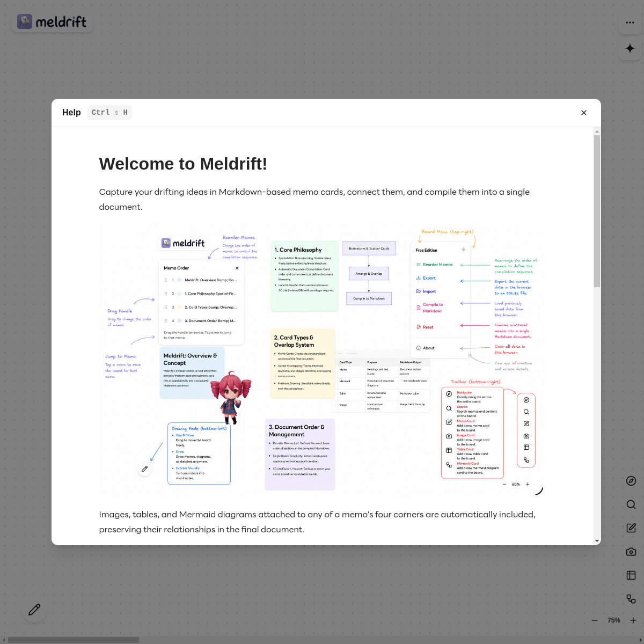644x644 pixels.
Task: Click the Help dialog scrollbar thumb
Action: [x=597, y=211]
